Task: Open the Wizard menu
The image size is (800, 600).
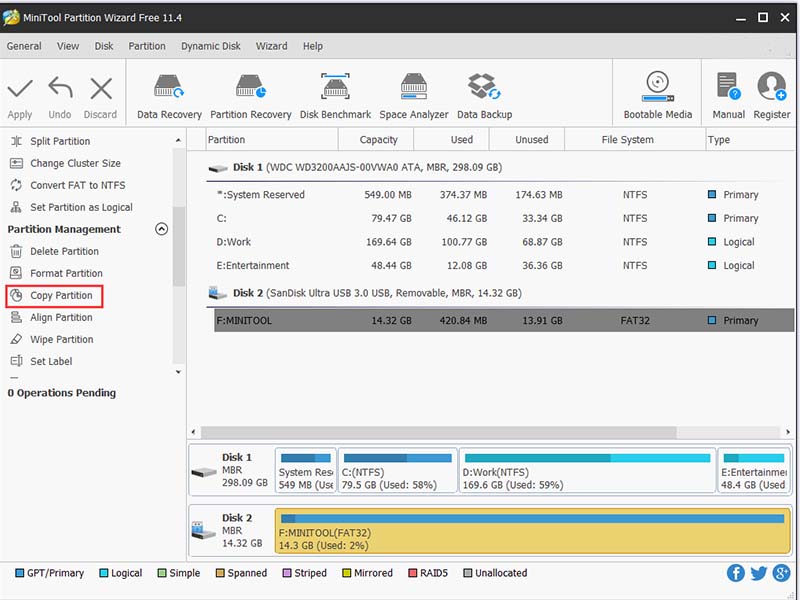Action: [271, 46]
